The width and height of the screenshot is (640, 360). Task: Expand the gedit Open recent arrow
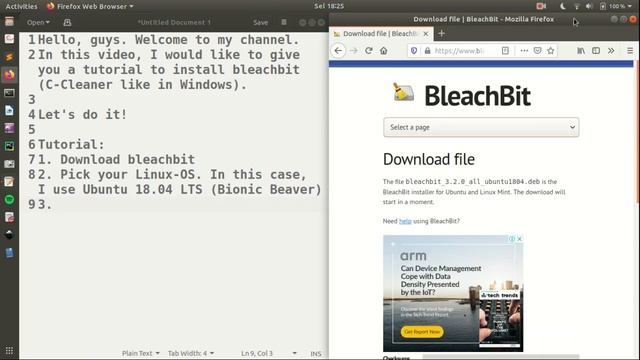click(x=48, y=22)
